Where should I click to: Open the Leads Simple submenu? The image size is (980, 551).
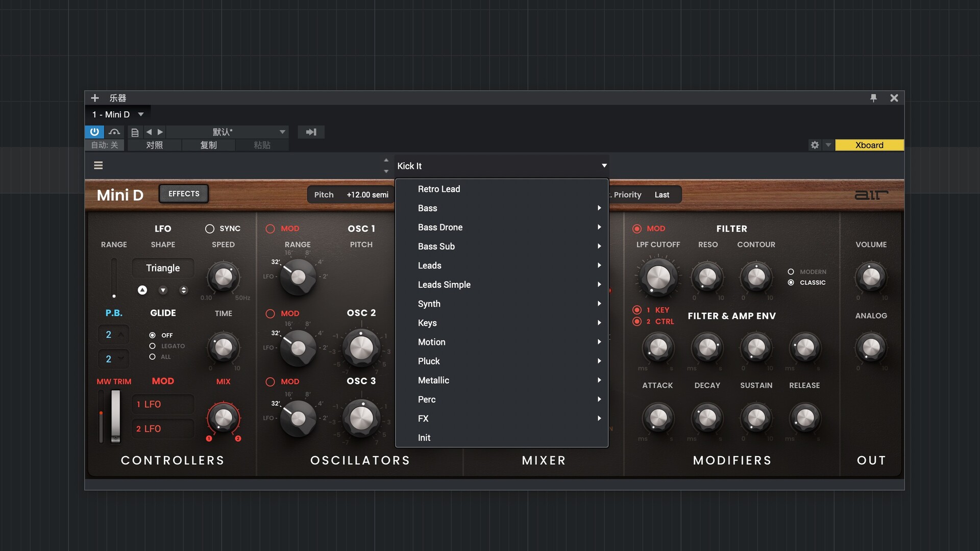[444, 285]
